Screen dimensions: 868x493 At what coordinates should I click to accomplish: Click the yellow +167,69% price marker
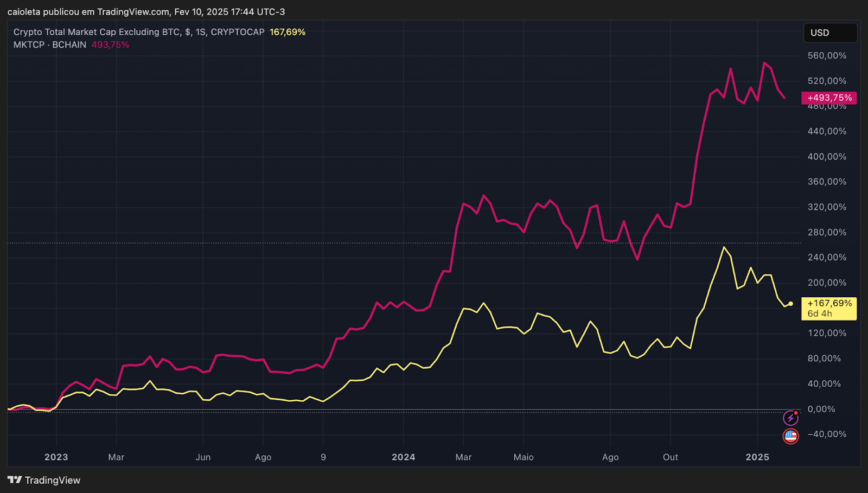click(828, 303)
